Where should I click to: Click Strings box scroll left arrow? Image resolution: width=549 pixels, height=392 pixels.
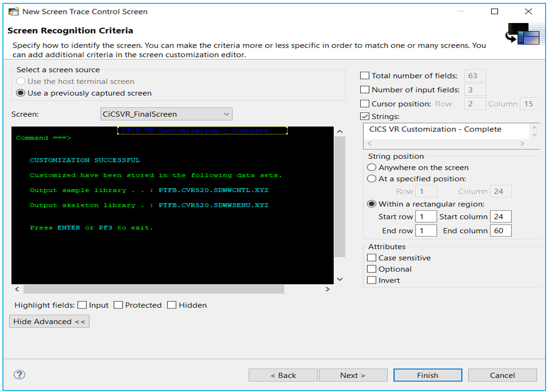[x=370, y=143]
